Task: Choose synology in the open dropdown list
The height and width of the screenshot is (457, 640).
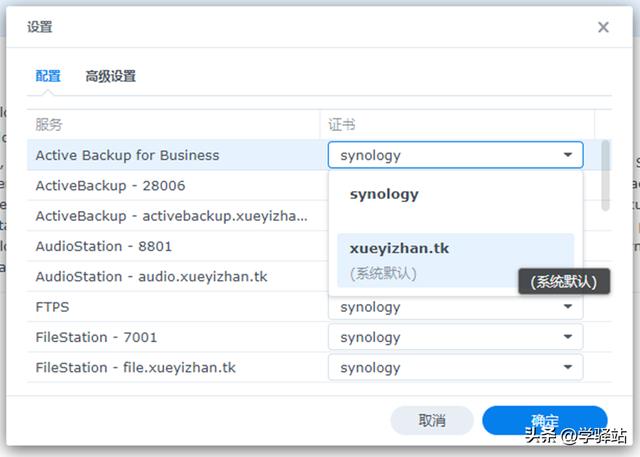Action: (x=456, y=195)
